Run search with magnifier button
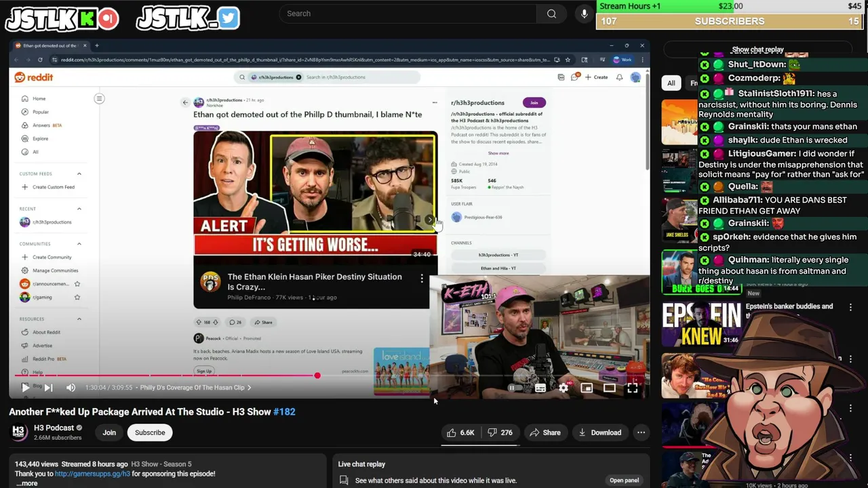The width and height of the screenshot is (868, 488). (551, 14)
